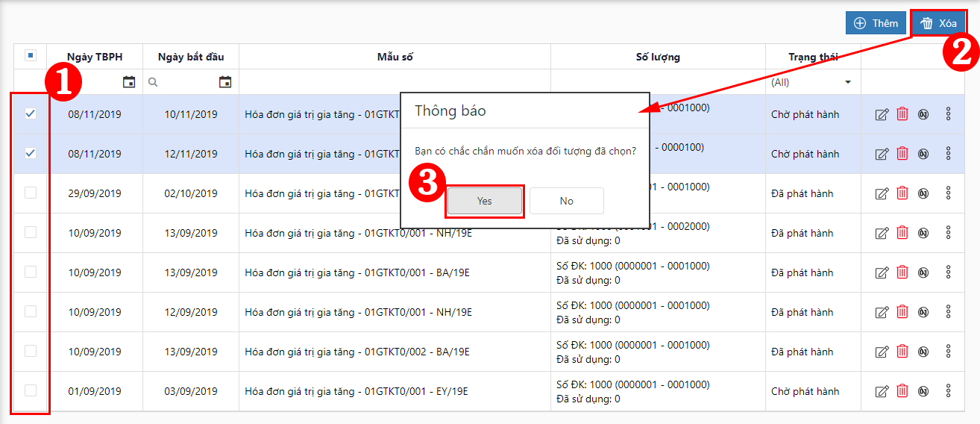The height and width of the screenshot is (424, 980).
Task: Sort by the Số lượng column header
Action: coord(657,57)
